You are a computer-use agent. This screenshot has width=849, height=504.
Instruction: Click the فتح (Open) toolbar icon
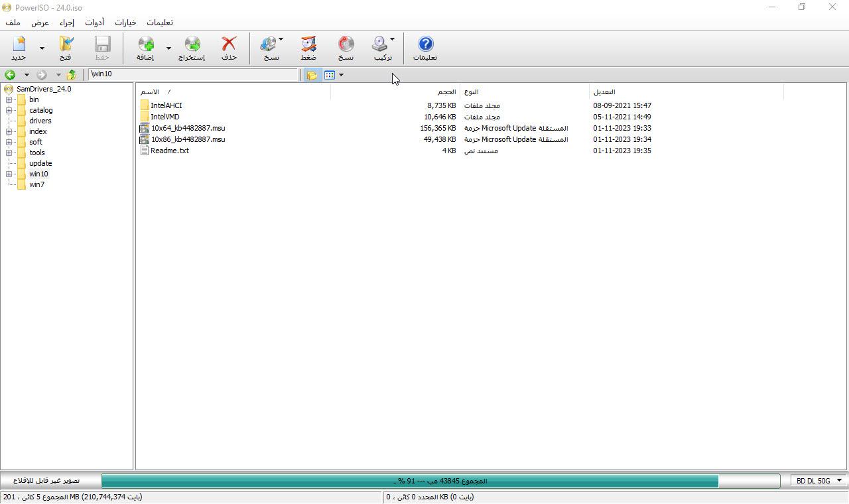pos(66,44)
